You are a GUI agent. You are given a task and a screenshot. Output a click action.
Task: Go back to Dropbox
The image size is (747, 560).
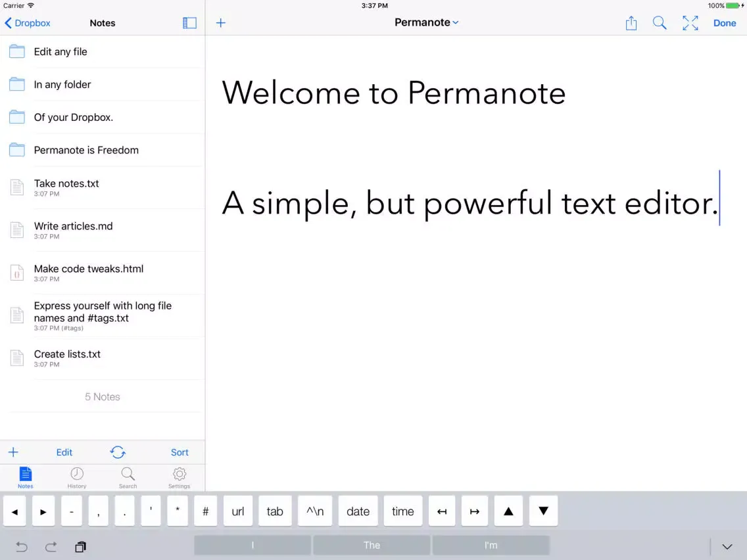27,23
